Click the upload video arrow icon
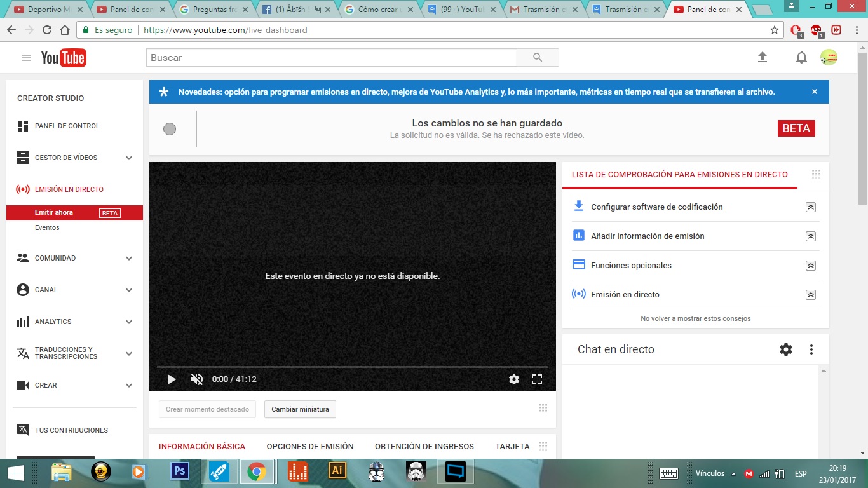Screen dimensions: 868x488 [x=763, y=57]
